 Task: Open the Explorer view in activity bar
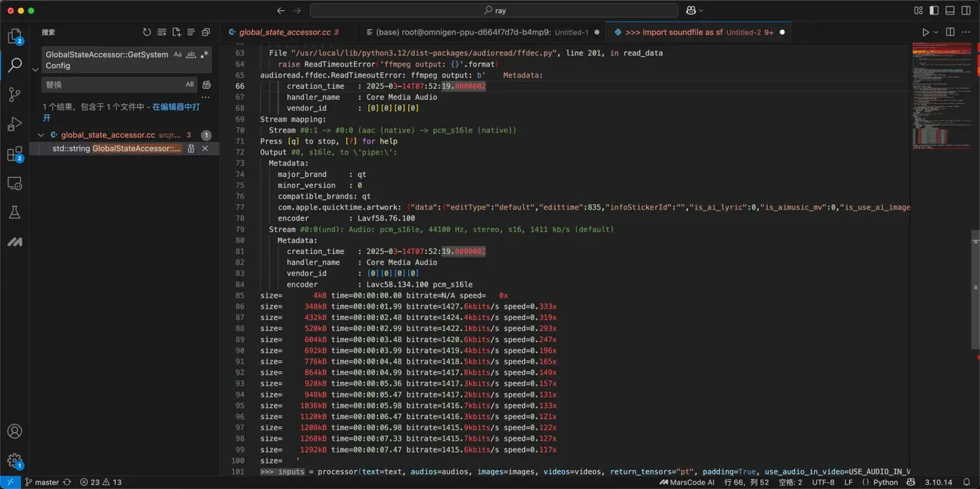click(x=15, y=36)
